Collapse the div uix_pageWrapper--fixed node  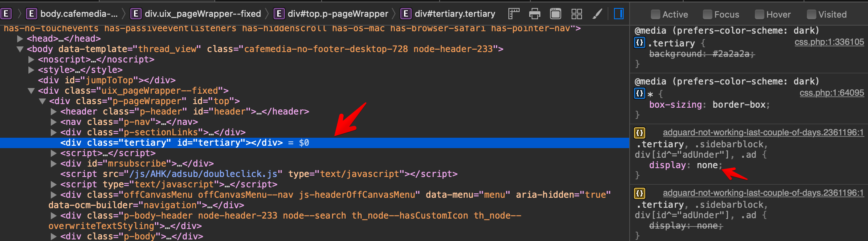31,91
